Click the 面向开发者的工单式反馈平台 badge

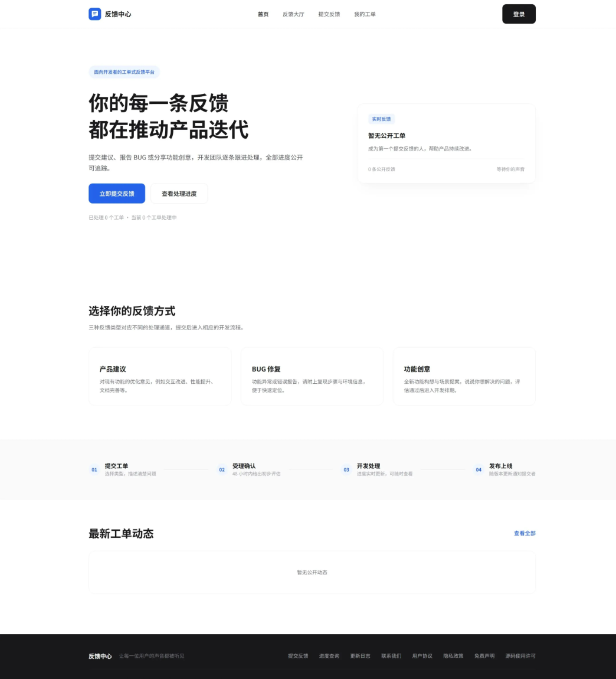(124, 72)
